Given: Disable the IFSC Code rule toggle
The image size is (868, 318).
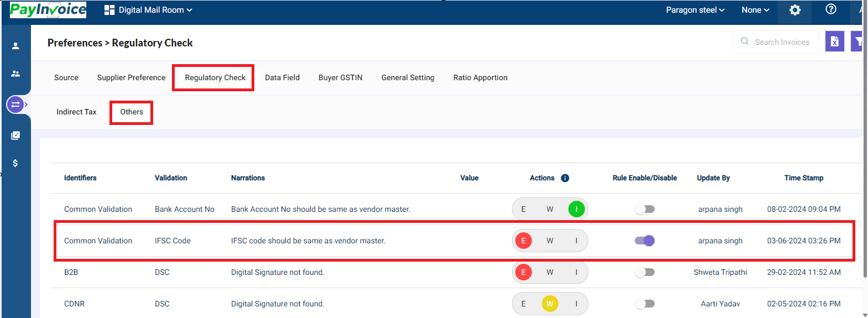Looking at the screenshot, I should (x=645, y=241).
